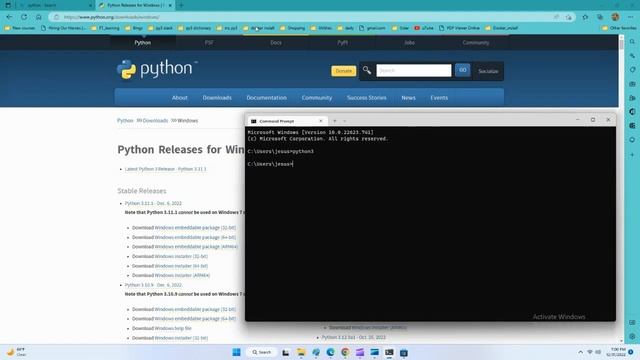Open Command Prompt tab dropdown arrow
The height and width of the screenshot is (360, 640).
(344, 121)
